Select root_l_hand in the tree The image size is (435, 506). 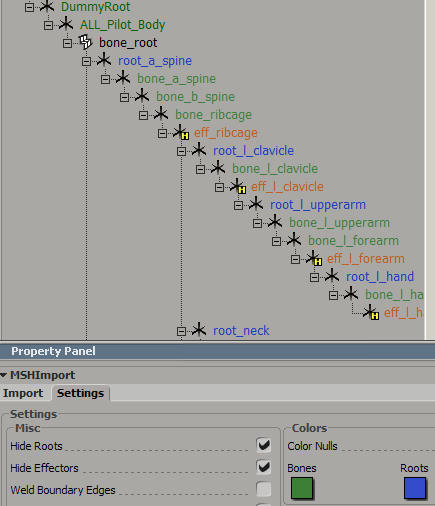point(380,276)
